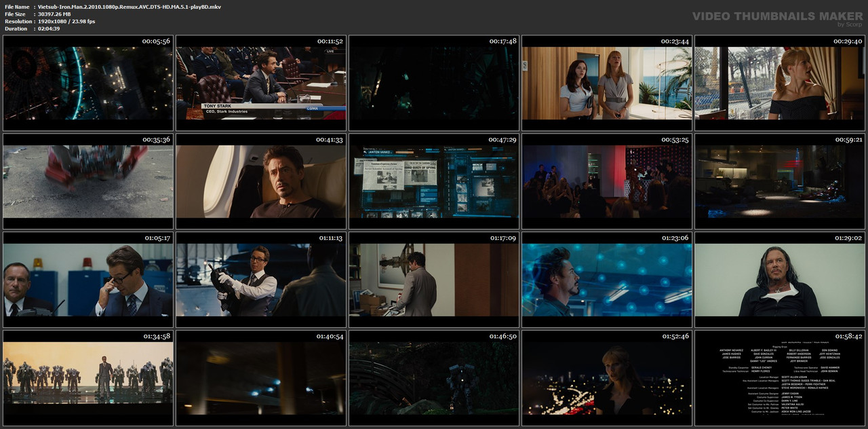
Task: Open the night city thumbnail at 01:52:46
Action: [607, 378]
